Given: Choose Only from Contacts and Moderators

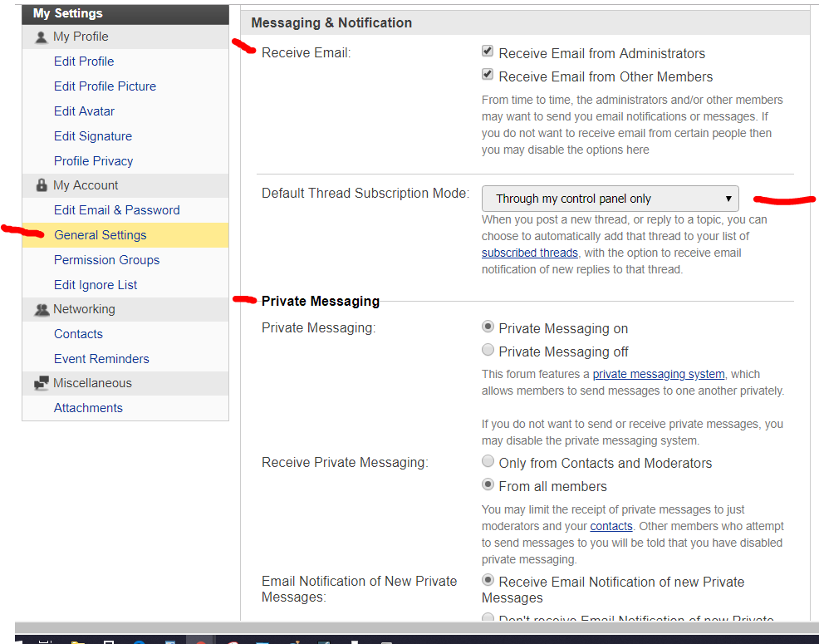Looking at the screenshot, I should coord(488,462).
